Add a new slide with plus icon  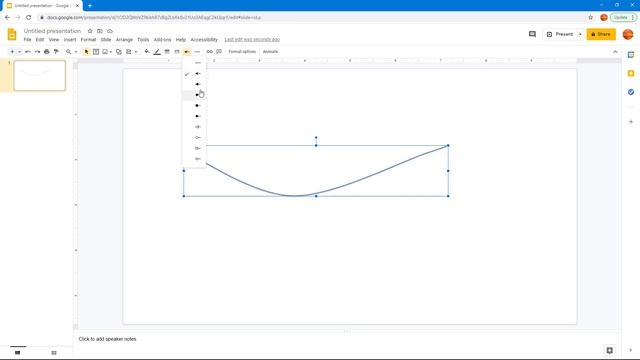coord(12,52)
